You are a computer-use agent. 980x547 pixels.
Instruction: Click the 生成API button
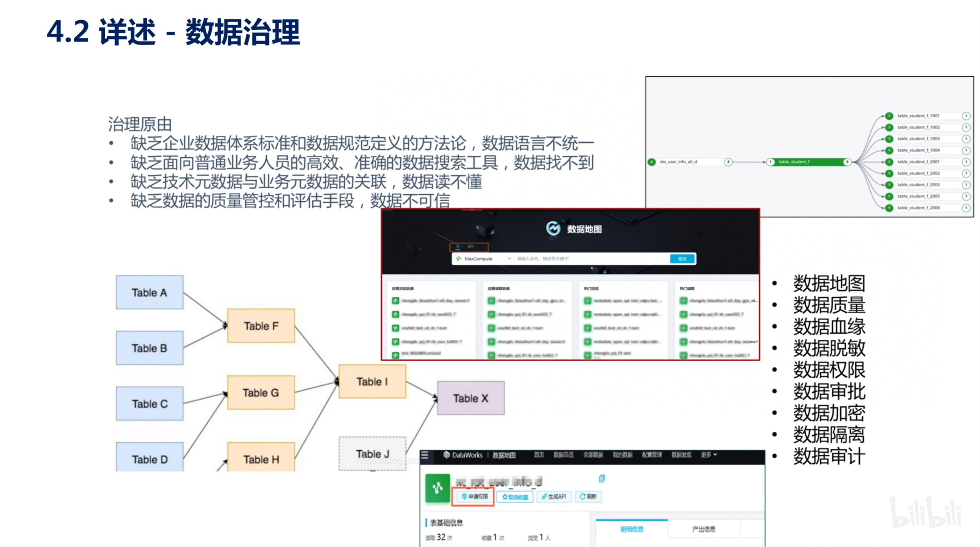[x=554, y=497]
